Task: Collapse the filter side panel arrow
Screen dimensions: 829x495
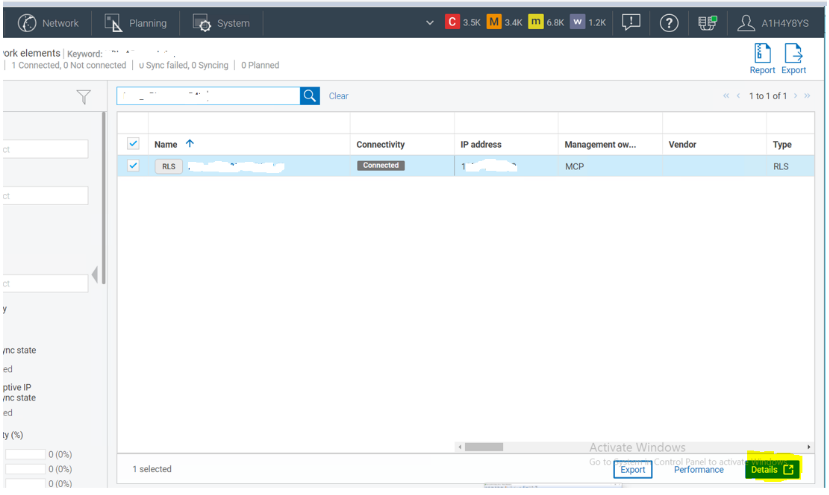Action: [95, 274]
